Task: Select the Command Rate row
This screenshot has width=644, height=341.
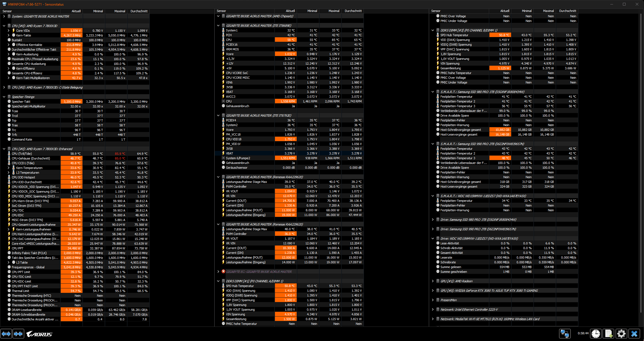Action: click(x=75, y=139)
